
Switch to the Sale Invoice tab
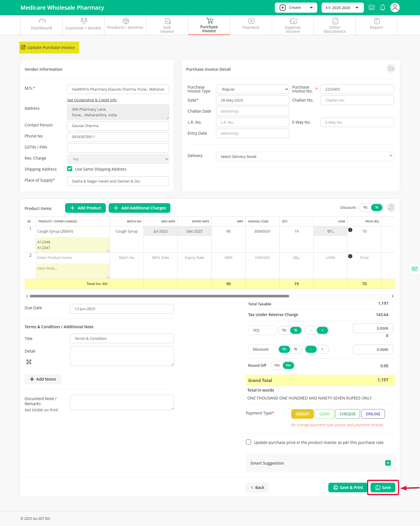(x=167, y=25)
